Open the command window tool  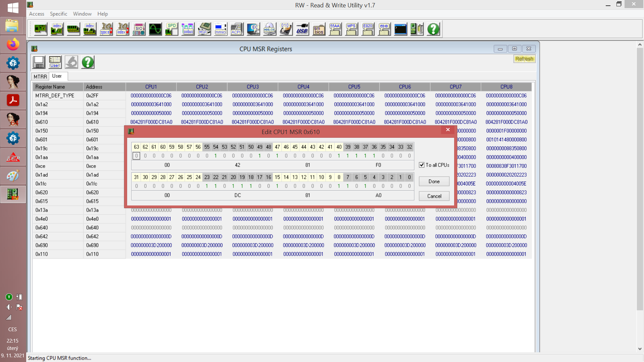[x=400, y=29]
